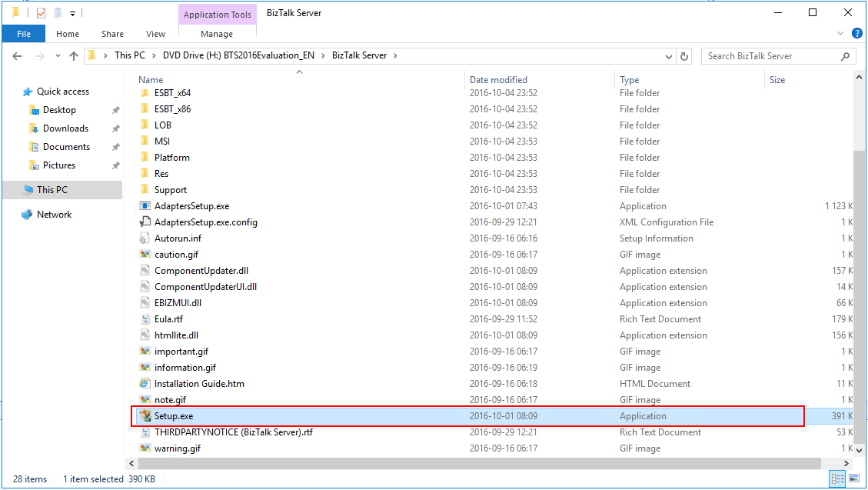Open the File menu tab
This screenshot has width=868, height=490.
(x=24, y=34)
